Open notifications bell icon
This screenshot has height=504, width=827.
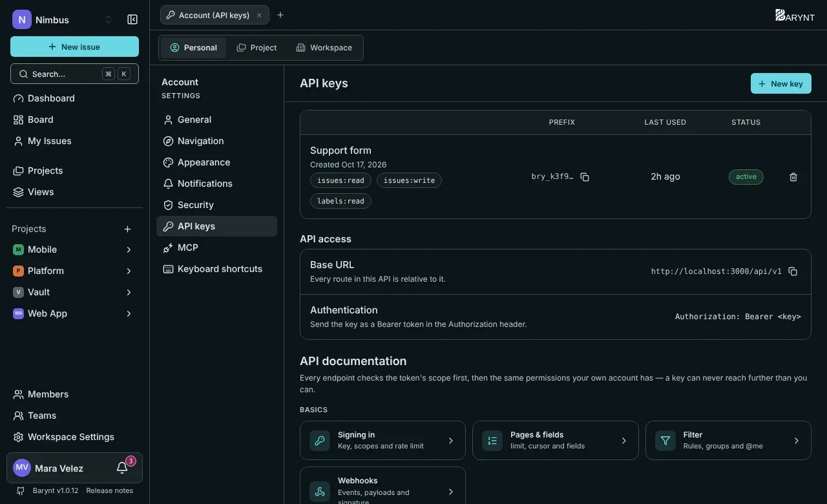[x=122, y=468]
